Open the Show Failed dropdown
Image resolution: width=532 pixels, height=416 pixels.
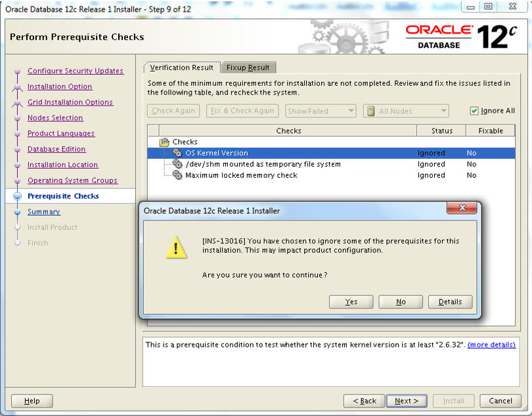(x=321, y=111)
